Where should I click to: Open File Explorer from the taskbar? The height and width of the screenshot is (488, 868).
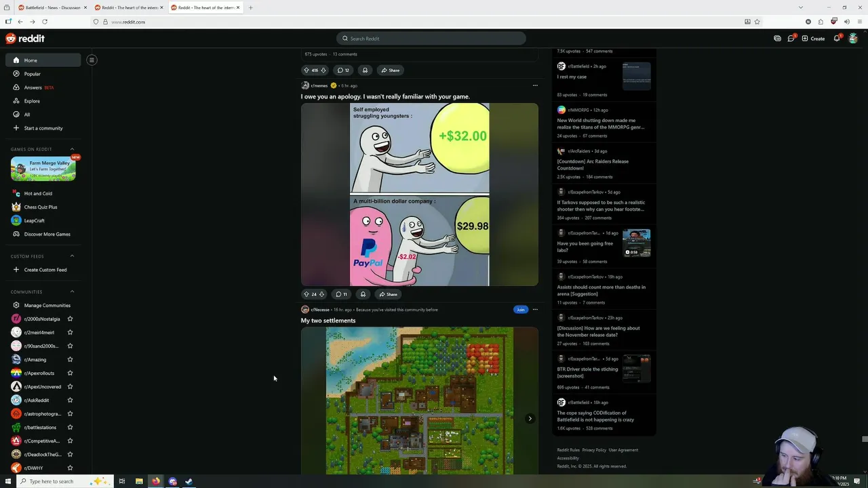(138, 481)
